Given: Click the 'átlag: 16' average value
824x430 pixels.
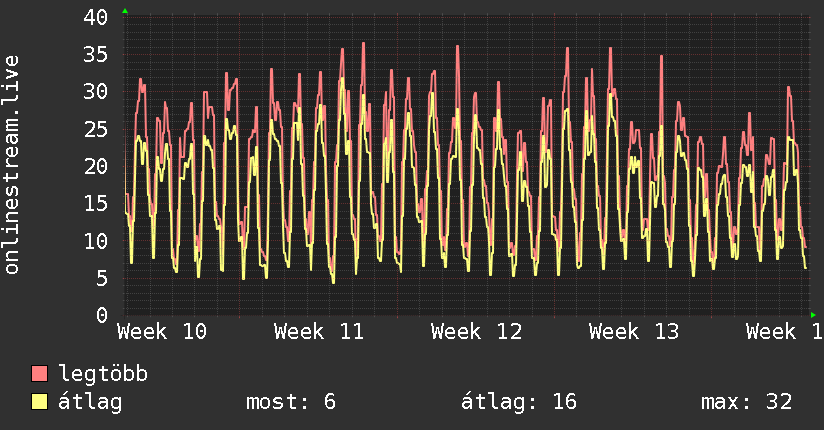Looking at the screenshot, I should 519,402.
